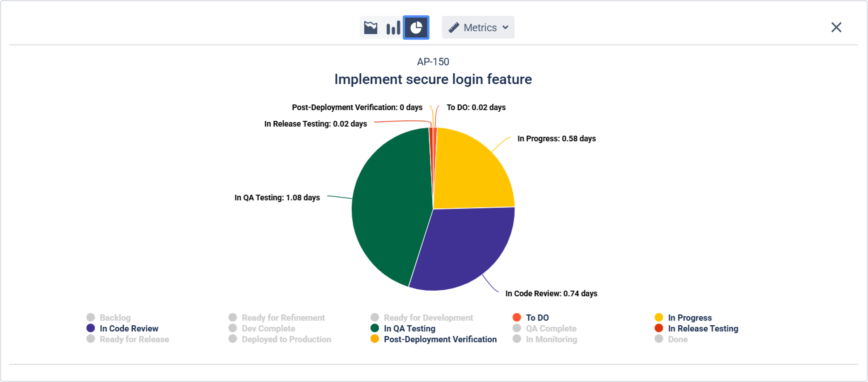Expand the Metrics chevron arrow
This screenshot has width=868, height=382.
[x=505, y=27]
